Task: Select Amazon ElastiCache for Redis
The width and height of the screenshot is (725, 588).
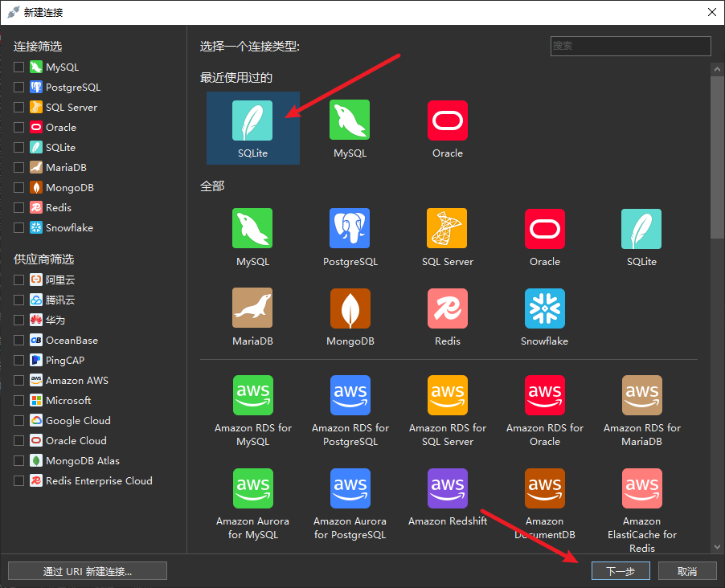Action: [642, 488]
